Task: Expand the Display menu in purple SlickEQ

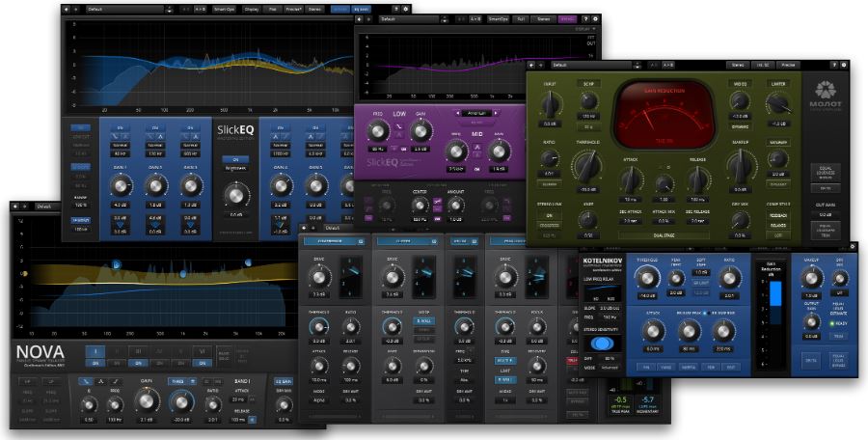Action: point(585,29)
